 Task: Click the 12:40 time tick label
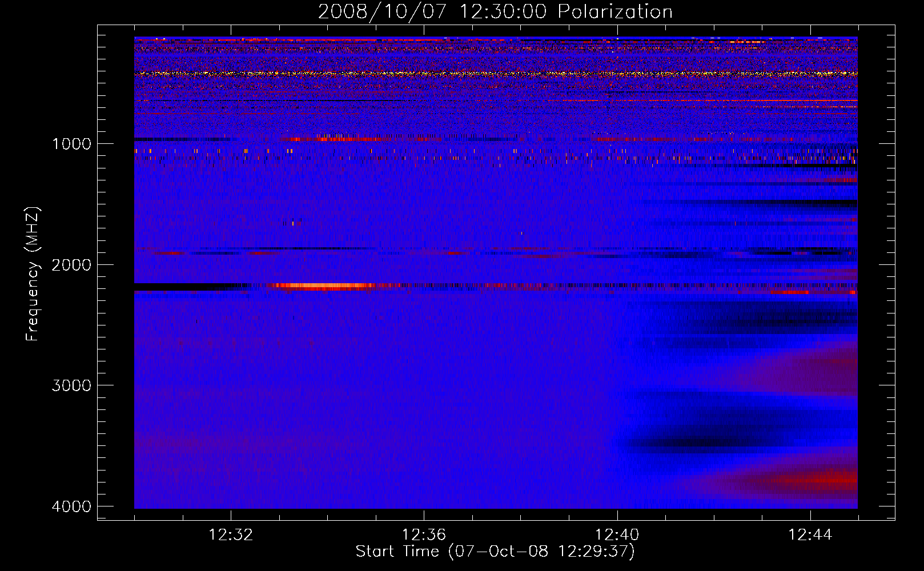pos(617,534)
